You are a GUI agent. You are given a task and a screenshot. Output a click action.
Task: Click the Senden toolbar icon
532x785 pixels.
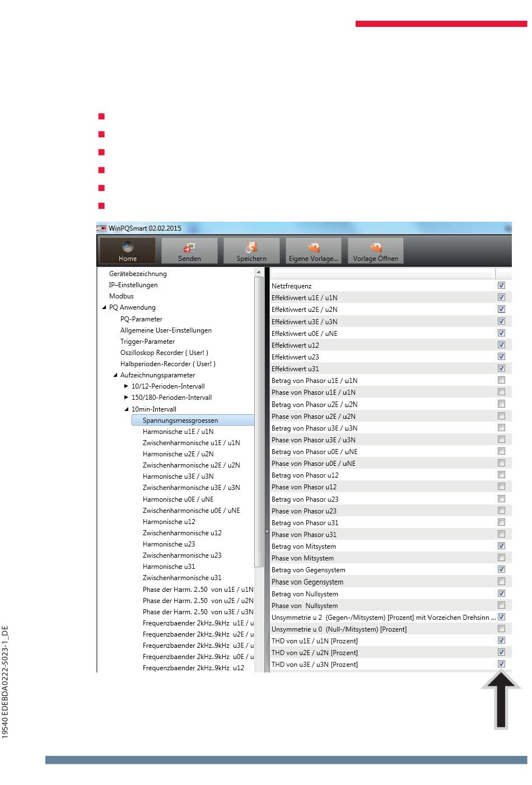(189, 247)
